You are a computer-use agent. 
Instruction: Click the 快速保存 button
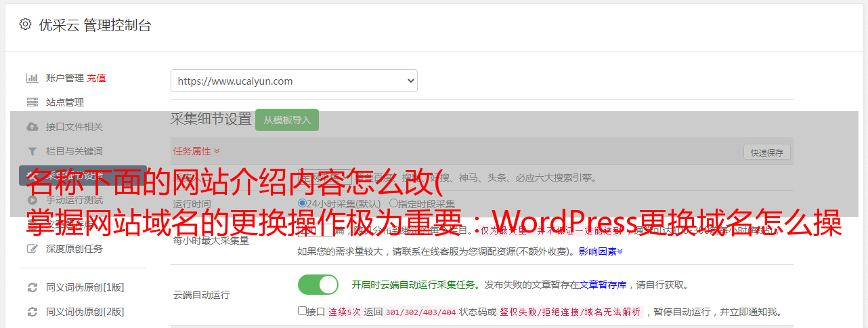click(767, 152)
